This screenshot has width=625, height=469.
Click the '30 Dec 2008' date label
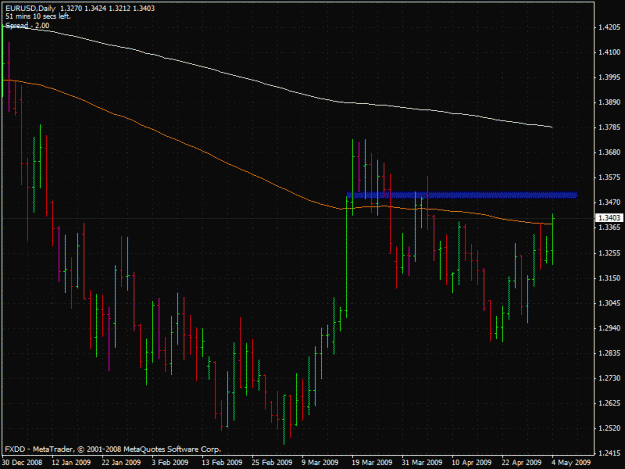(22, 462)
